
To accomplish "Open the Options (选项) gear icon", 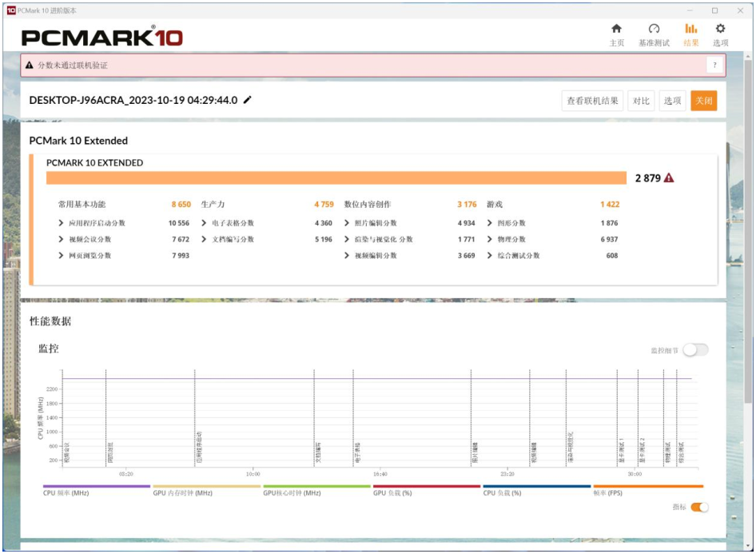I will tap(720, 29).
